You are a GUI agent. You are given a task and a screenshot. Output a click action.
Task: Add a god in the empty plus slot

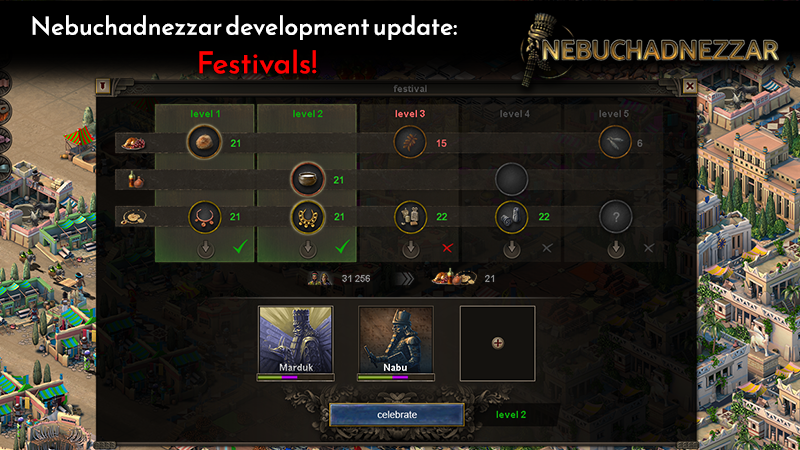click(x=497, y=343)
